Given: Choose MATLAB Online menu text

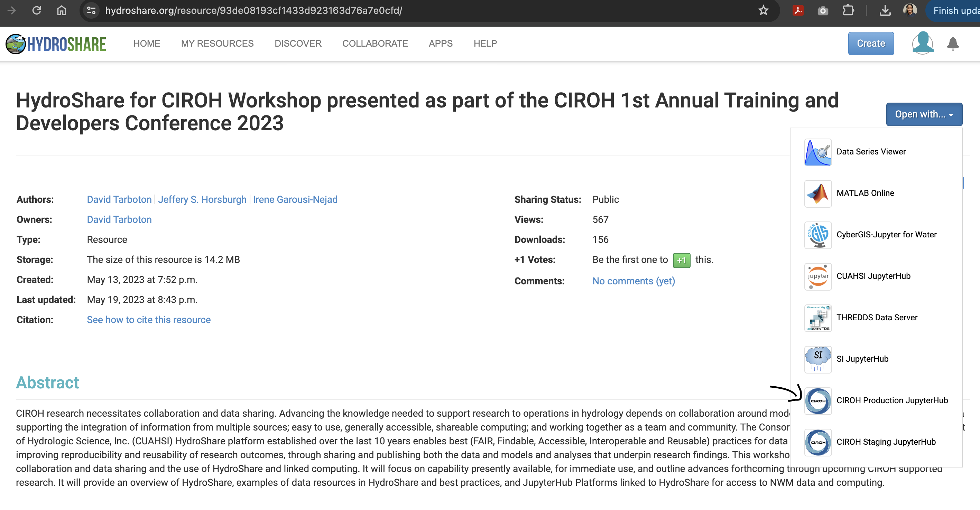Looking at the screenshot, I should point(865,193).
